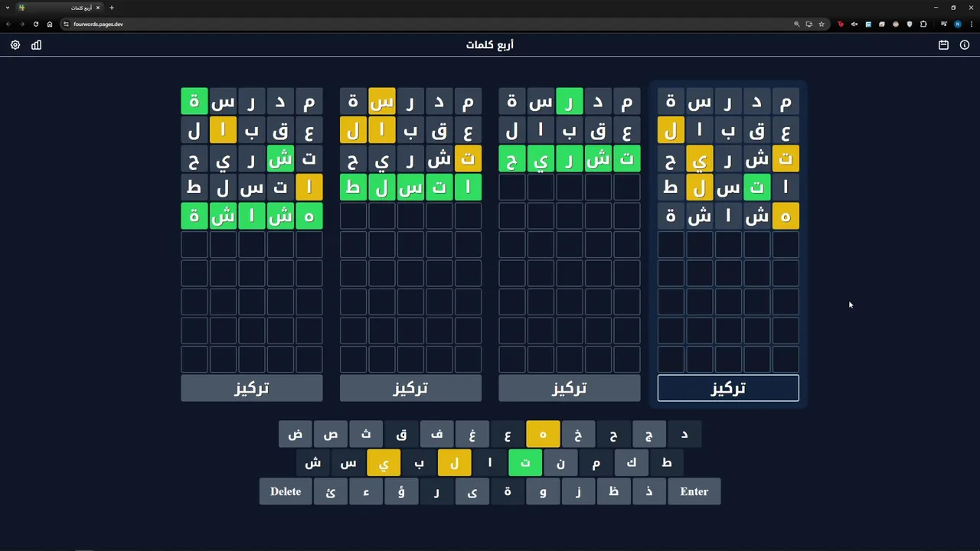Image resolution: width=980 pixels, height=551 pixels.
Task: Click تركيز under the board solved تشريح
Action: (x=570, y=388)
